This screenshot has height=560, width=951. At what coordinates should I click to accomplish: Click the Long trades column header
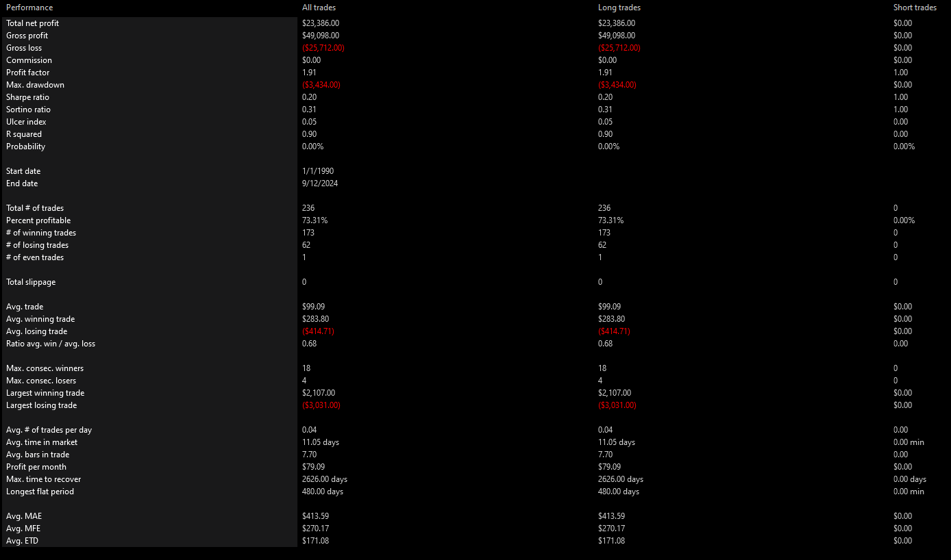[x=619, y=8]
